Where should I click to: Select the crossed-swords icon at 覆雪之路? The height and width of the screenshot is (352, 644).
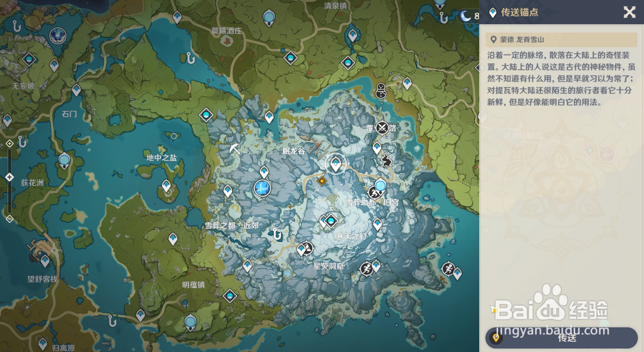point(382,128)
